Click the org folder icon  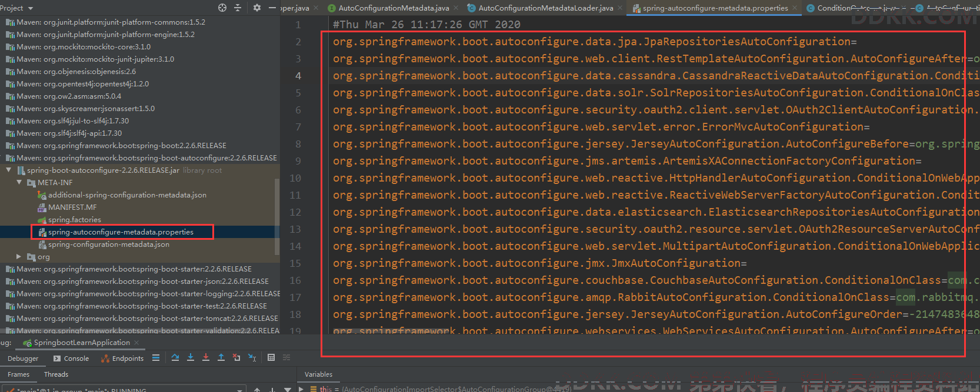click(31, 257)
